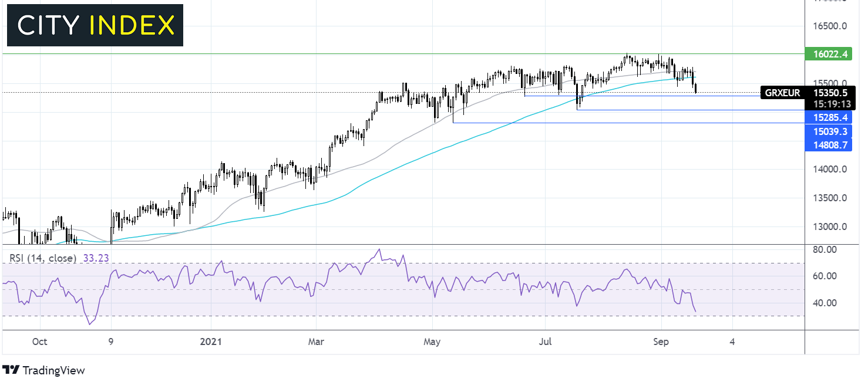This screenshot has height=382, width=868.
Task: Click the TradingView logo icon
Action: 11,370
